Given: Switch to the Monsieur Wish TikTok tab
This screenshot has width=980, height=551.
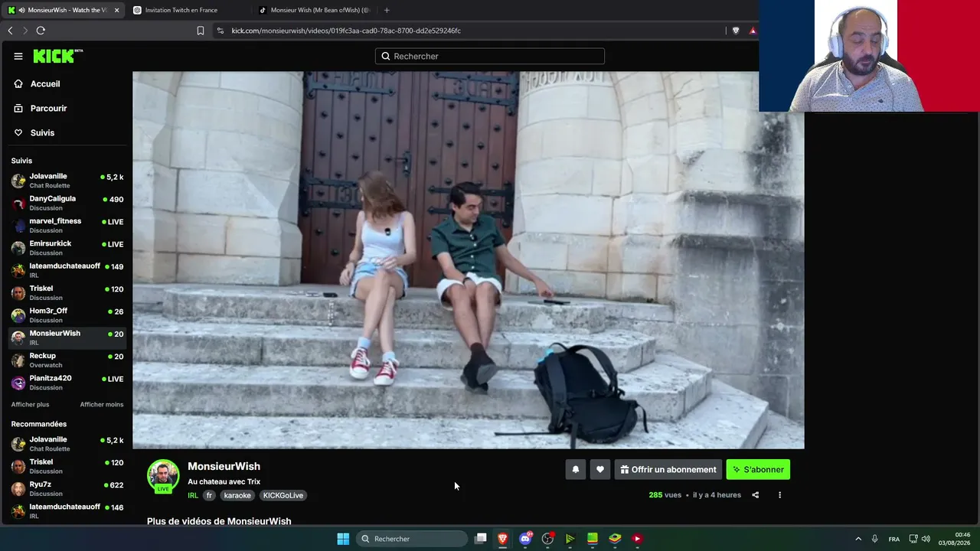Looking at the screenshot, I should (x=314, y=10).
